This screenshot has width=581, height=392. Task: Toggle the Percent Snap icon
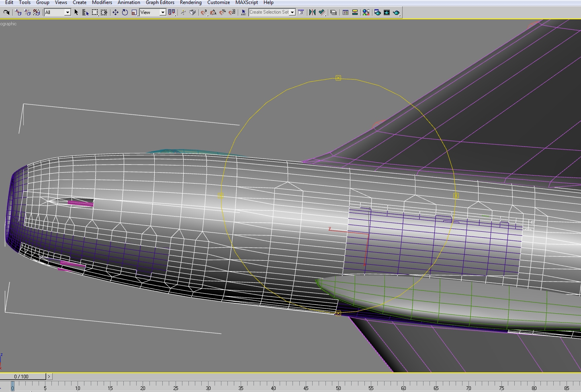(x=222, y=12)
